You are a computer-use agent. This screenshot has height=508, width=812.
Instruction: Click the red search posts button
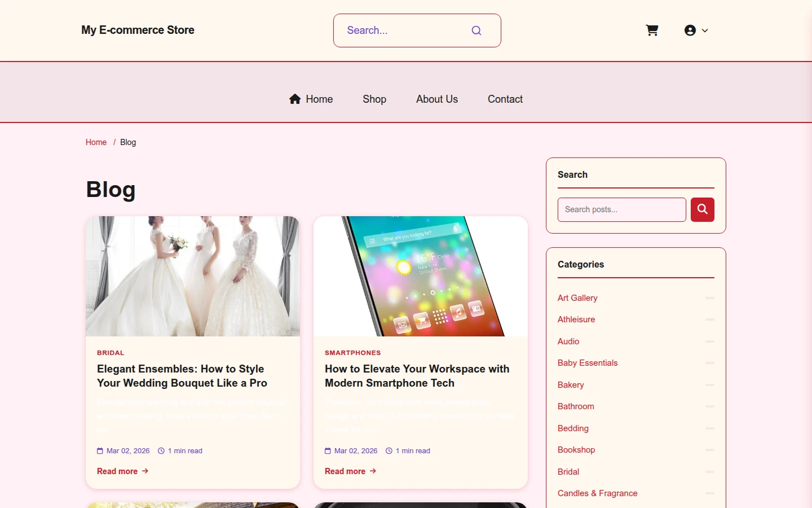click(703, 209)
